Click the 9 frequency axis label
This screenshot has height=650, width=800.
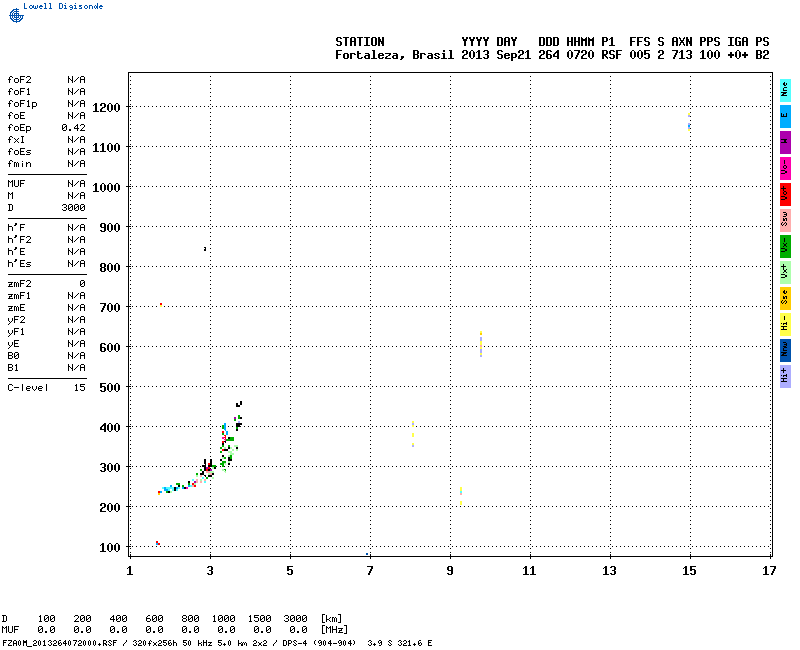click(x=450, y=571)
